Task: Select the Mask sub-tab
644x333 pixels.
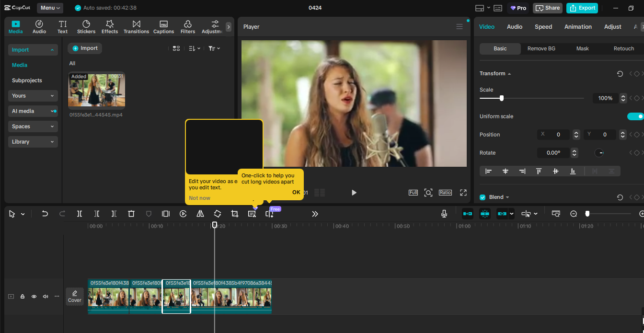Action: coord(583,48)
